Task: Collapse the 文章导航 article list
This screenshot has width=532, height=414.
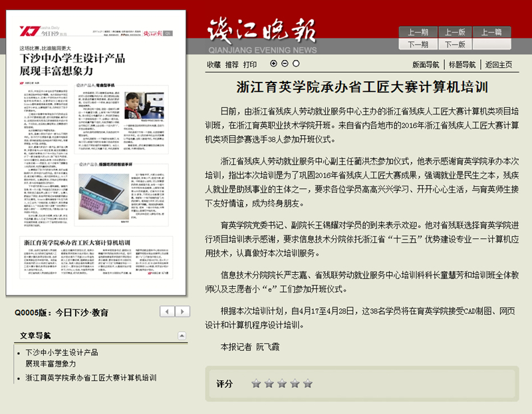Action: [x=182, y=335]
